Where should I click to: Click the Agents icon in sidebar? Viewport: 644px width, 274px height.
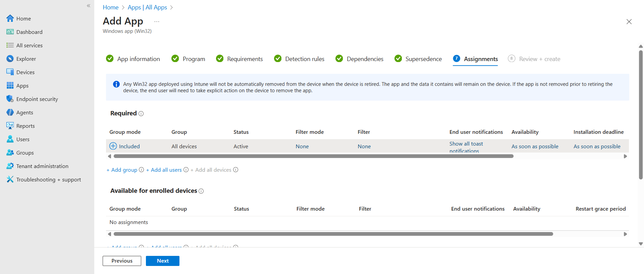tap(10, 112)
